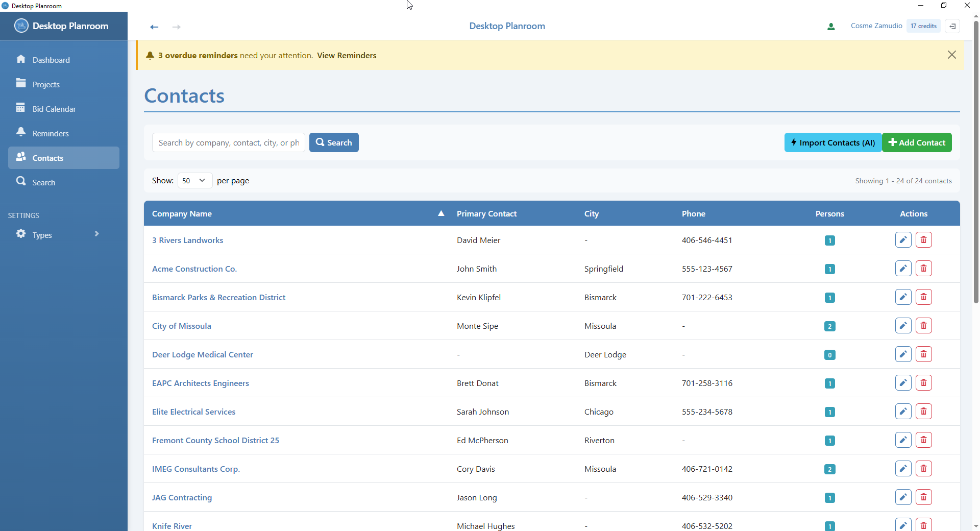The height and width of the screenshot is (531, 980).
Task: Open the Search sidebar item
Action: pos(45,182)
